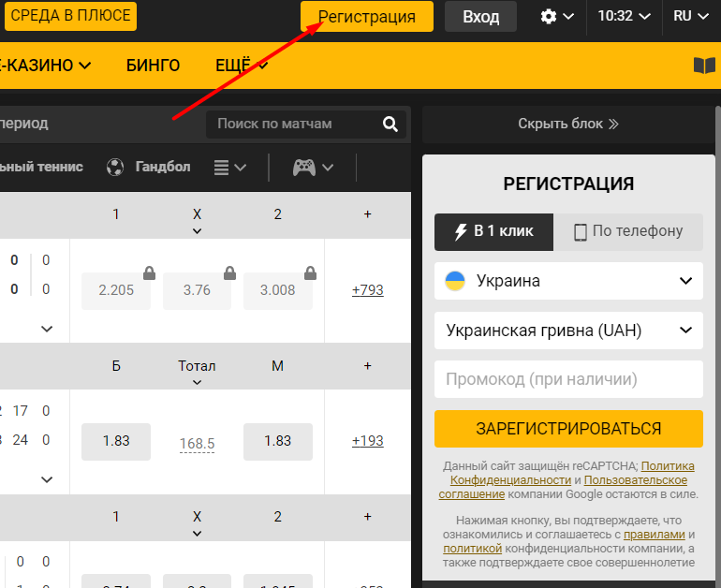Image resolution: width=721 pixels, height=588 pixels.
Task: Click the locked odds 2.205
Action: point(116,290)
